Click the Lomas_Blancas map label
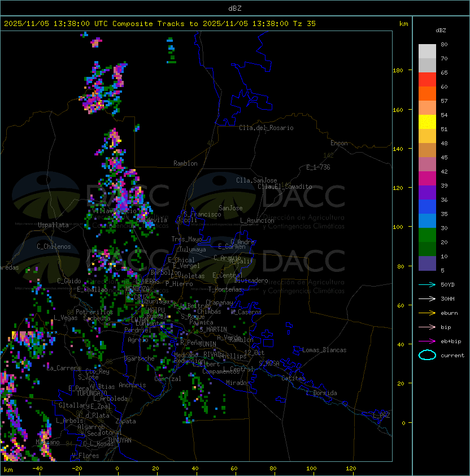The height and width of the screenshot is (476, 470). point(324,350)
